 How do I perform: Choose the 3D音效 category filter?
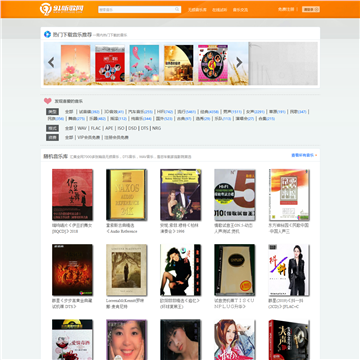[114, 112]
